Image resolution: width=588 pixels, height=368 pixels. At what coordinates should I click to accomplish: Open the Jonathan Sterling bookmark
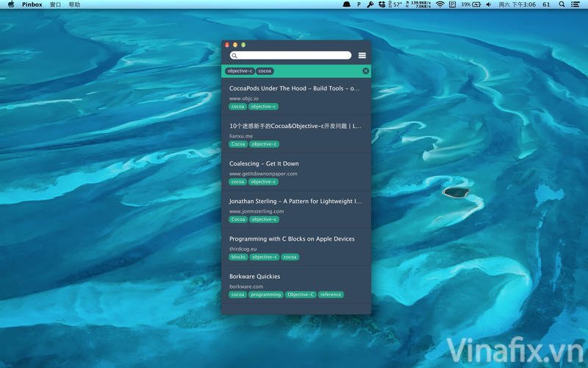295,201
